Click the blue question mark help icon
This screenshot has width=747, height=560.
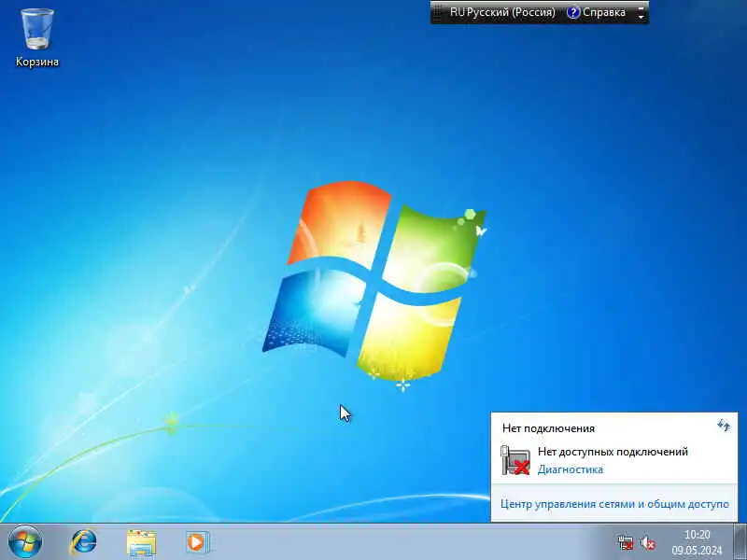pos(573,12)
